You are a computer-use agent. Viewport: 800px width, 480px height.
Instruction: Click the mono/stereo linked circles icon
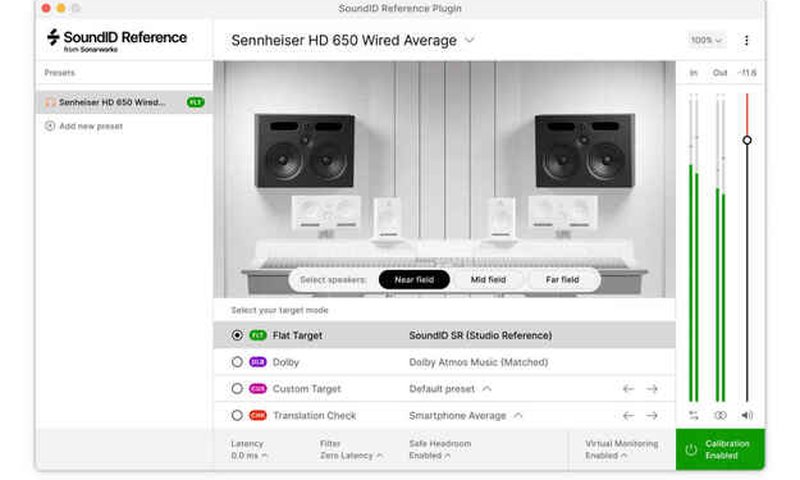720,415
